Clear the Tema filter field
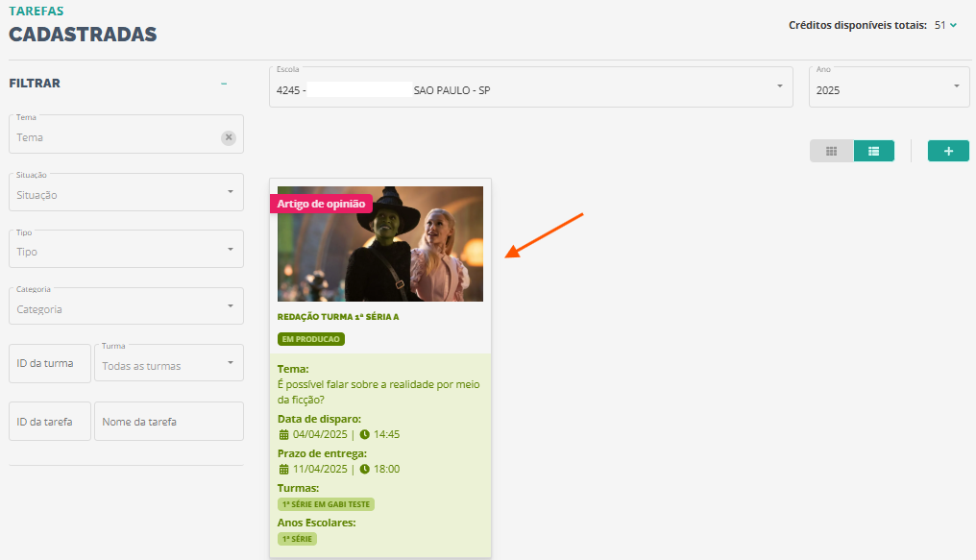This screenshot has width=976, height=560. (229, 137)
